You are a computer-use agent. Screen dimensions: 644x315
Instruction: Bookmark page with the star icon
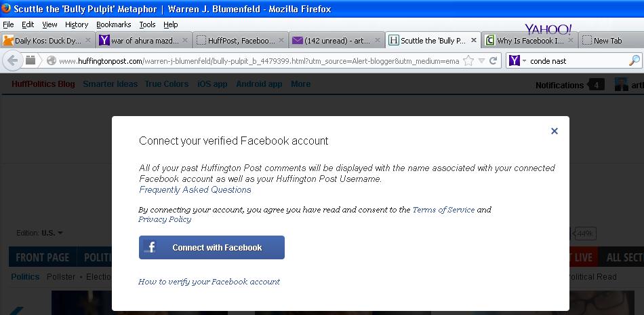point(468,60)
